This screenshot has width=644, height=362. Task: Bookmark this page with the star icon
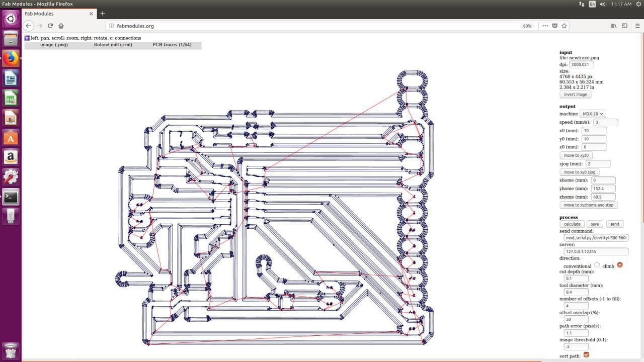pos(564,26)
